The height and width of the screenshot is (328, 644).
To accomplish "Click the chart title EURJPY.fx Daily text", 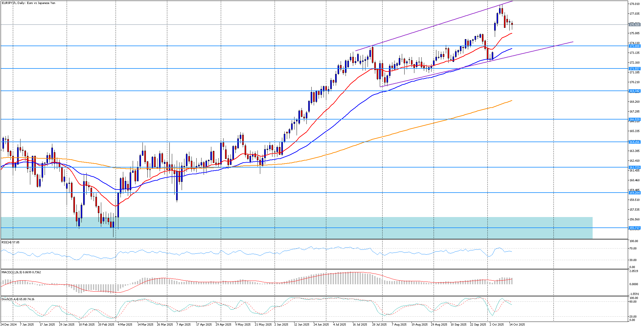I will click(x=28, y=3).
